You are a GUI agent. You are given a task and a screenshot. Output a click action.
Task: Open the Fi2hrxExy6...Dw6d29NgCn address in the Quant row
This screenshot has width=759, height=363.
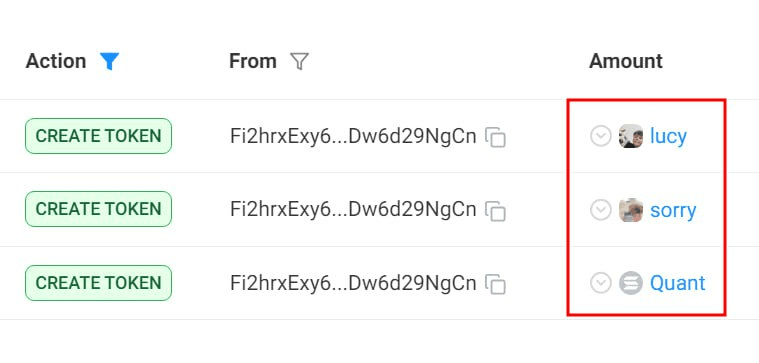point(353,283)
